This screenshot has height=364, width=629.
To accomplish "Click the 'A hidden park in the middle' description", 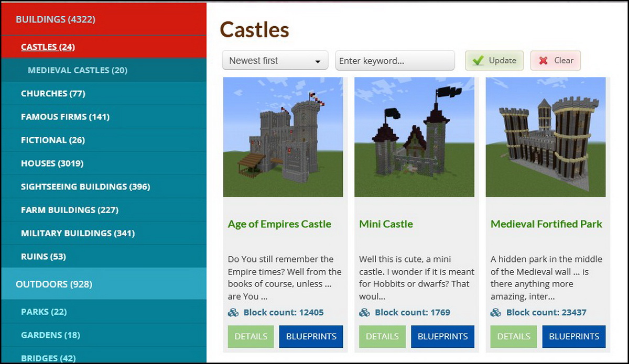I will [547, 278].
